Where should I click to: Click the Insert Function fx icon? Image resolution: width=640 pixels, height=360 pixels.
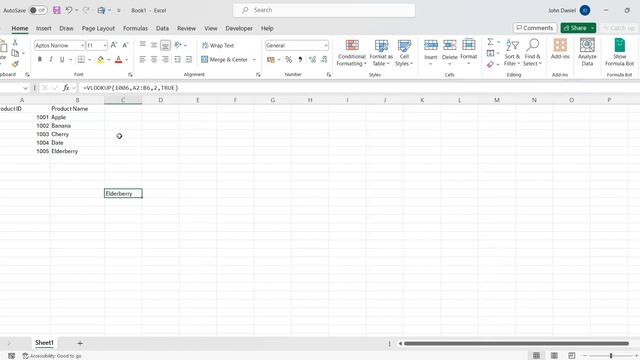[66, 88]
